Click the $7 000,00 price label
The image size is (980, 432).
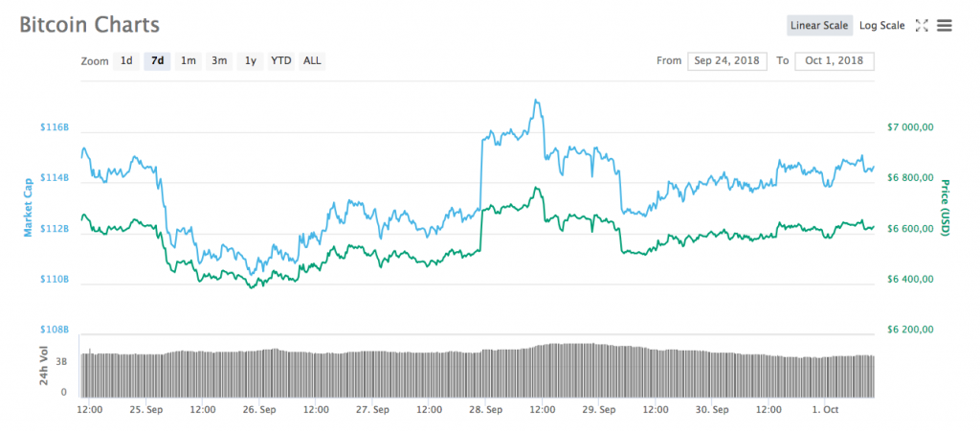910,126
